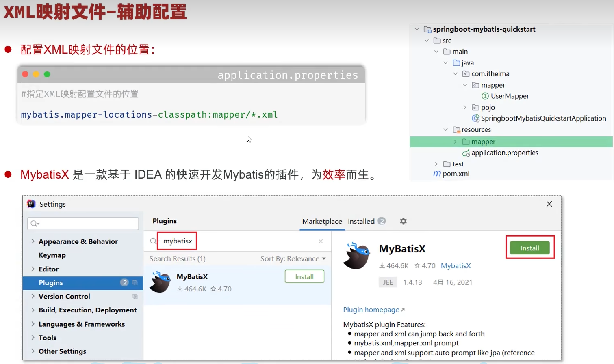Click the MyBatisX bird icon in search results
The width and height of the screenshot is (614, 364).
[x=160, y=282]
